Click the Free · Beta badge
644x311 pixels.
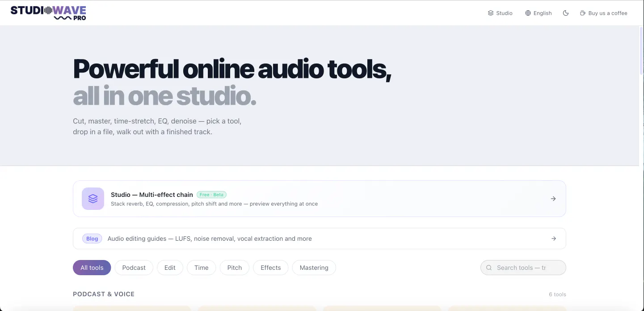[211, 195]
